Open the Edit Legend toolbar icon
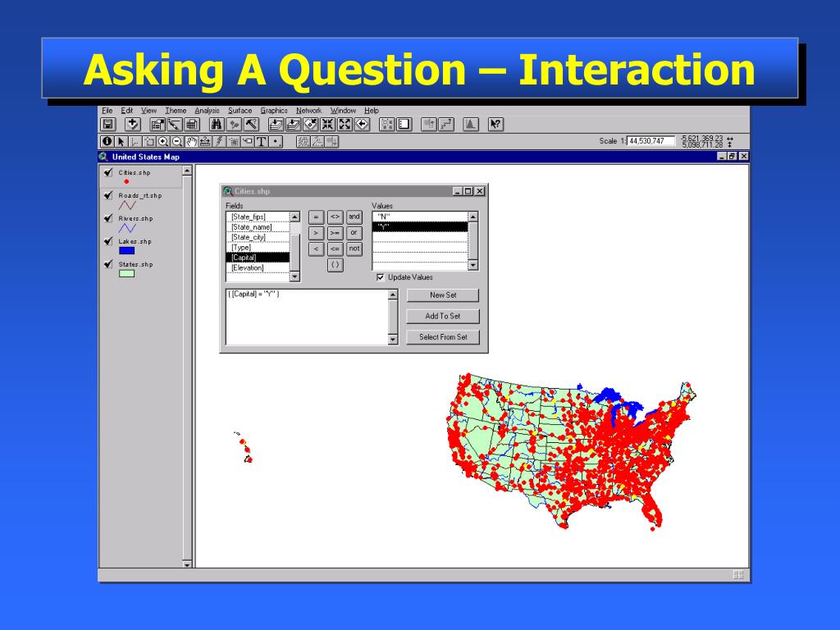Screen dimensions: 840x630 [x=174, y=125]
